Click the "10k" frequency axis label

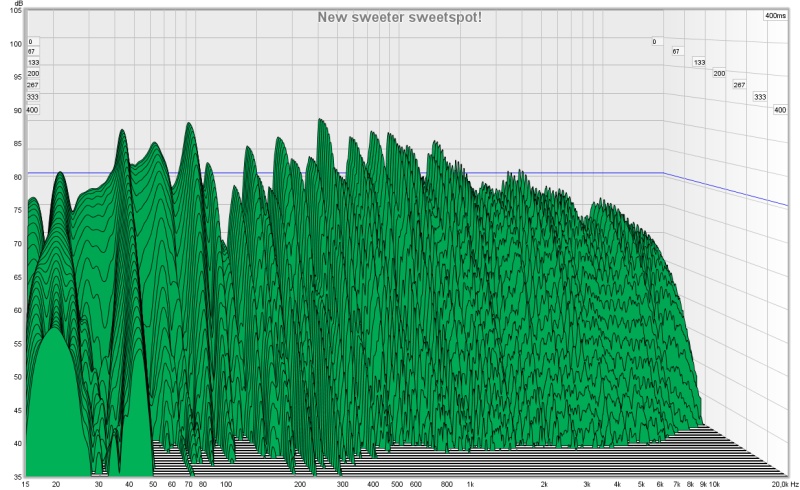click(x=714, y=484)
